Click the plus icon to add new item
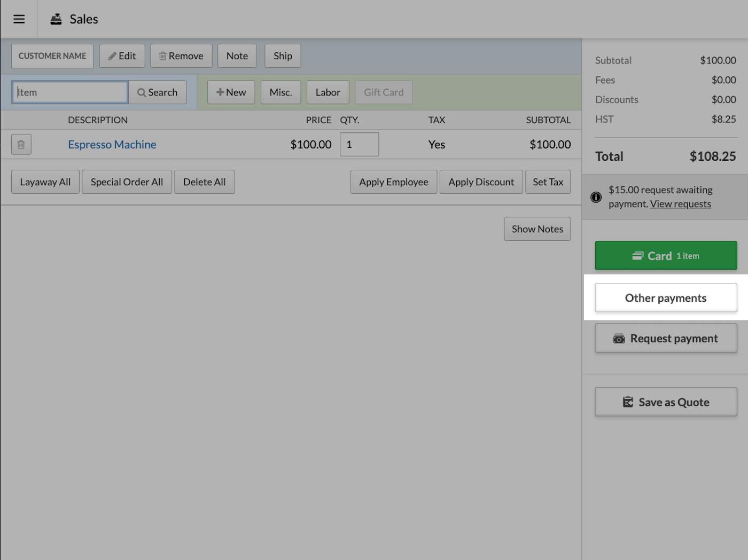This screenshot has height=560, width=748. (x=221, y=92)
